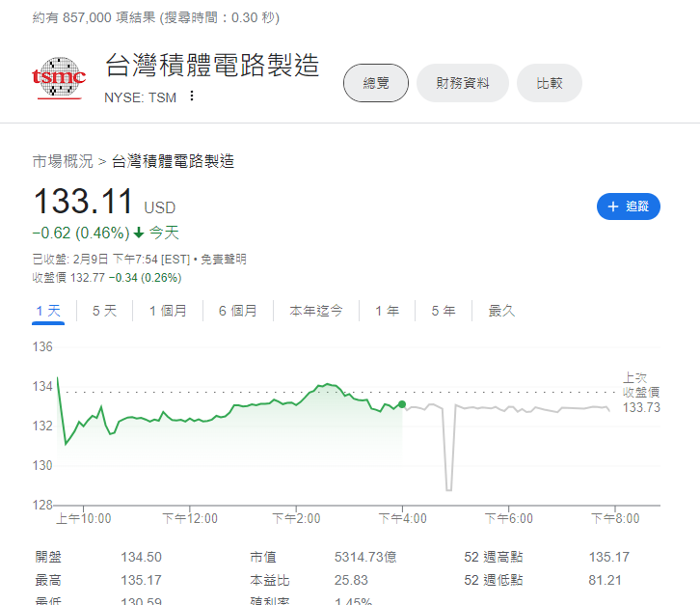
Task: Click the 最高 135.17 value
Action: [x=141, y=581]
